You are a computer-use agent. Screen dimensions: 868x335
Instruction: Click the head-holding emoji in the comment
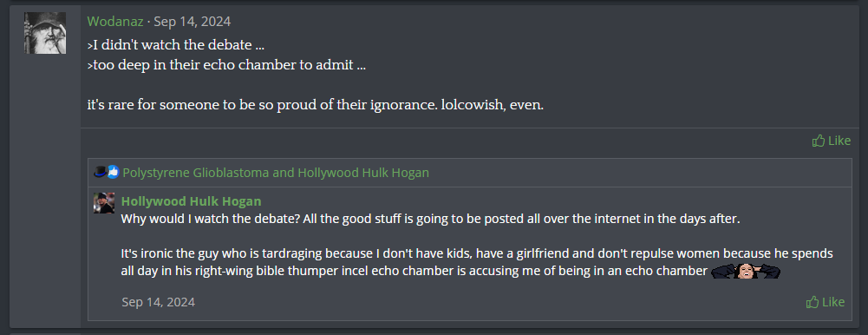[x=745, y=271]
